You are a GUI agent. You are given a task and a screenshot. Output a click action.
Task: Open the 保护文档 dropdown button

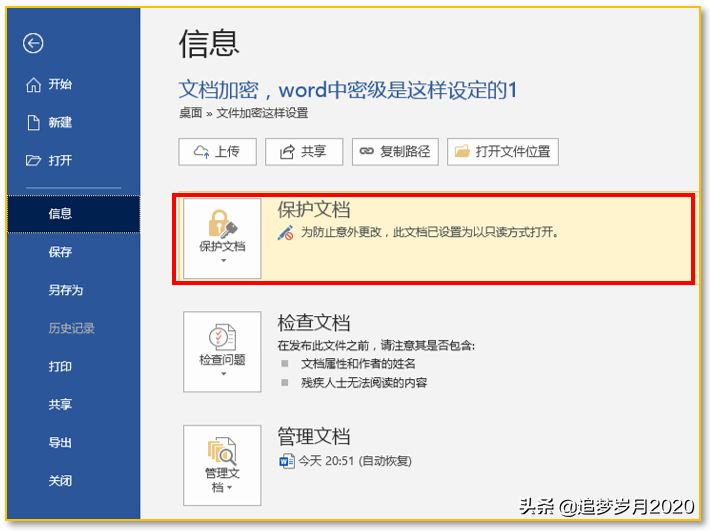(222, 239)
